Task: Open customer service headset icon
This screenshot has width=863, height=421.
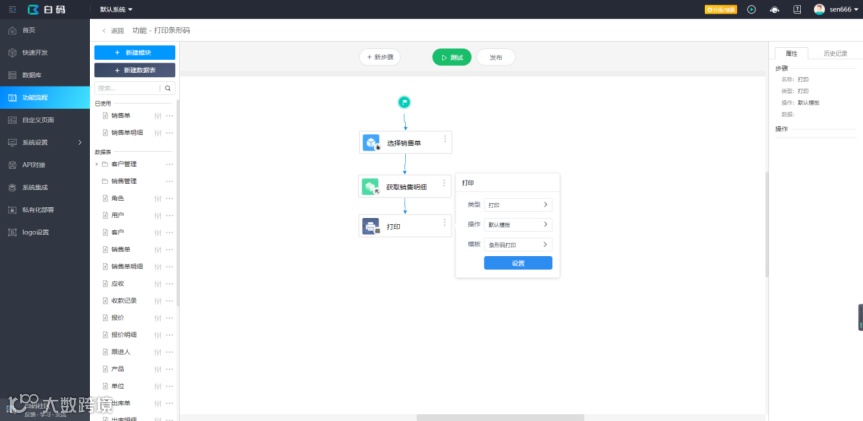Action: tap(774, 9)
